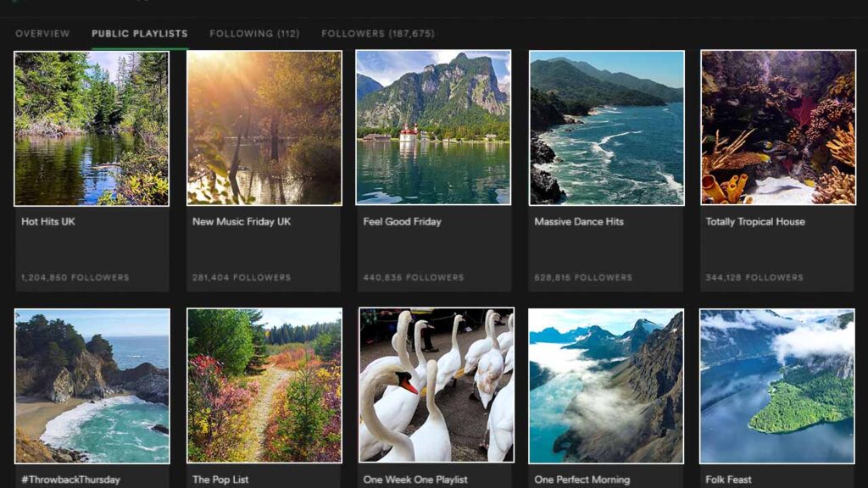Select the New Music Friday UK title text
Screen dimensions: 868x488
click(242, 222)
